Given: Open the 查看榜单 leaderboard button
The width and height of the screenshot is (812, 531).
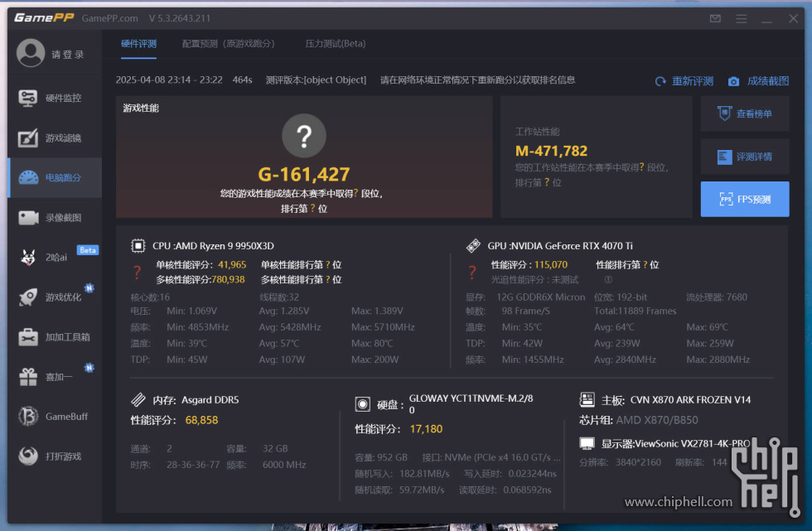Looking at the screenshot, I should pyautogui.click(x=745, y=113).
